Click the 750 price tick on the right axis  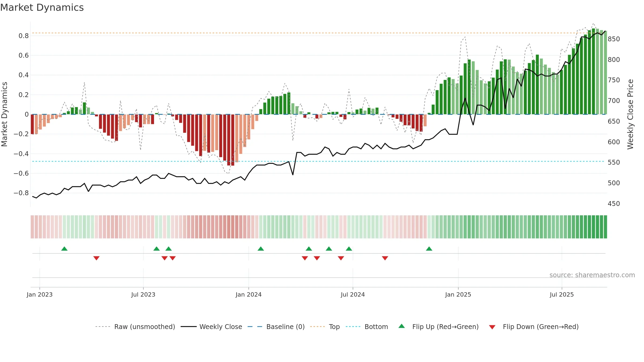coord(614,80)
